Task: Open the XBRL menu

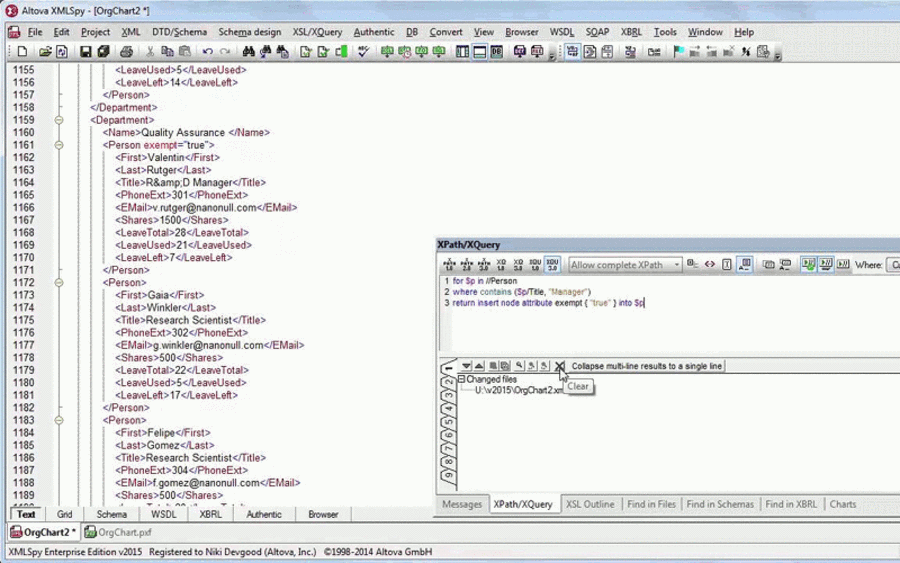Action: click(631, 32)
